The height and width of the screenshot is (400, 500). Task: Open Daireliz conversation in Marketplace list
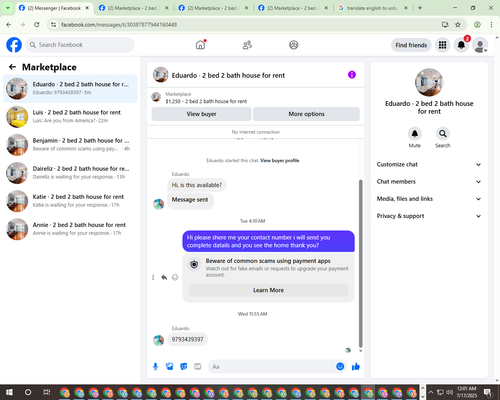[70, 173]
